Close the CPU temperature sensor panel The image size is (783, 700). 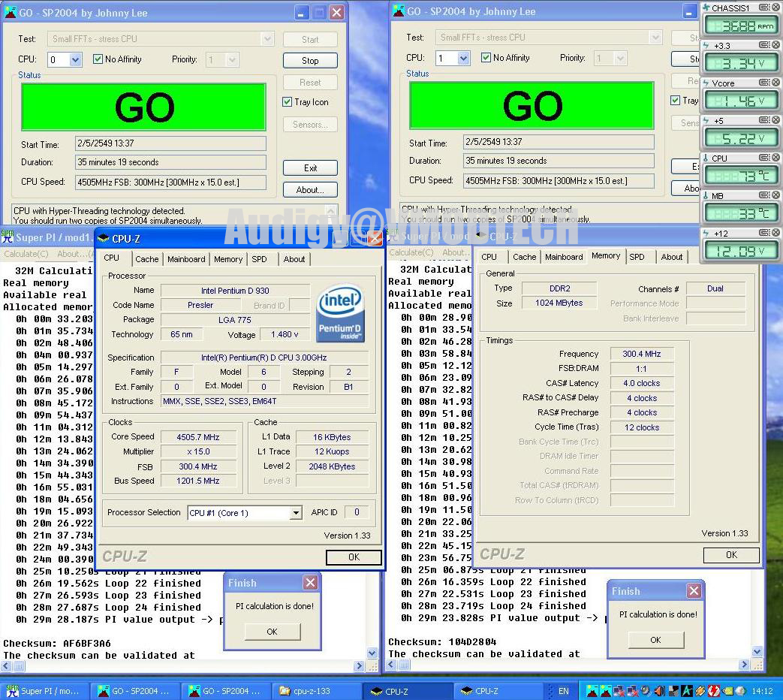pyautogui.click(x=775, y=158)
